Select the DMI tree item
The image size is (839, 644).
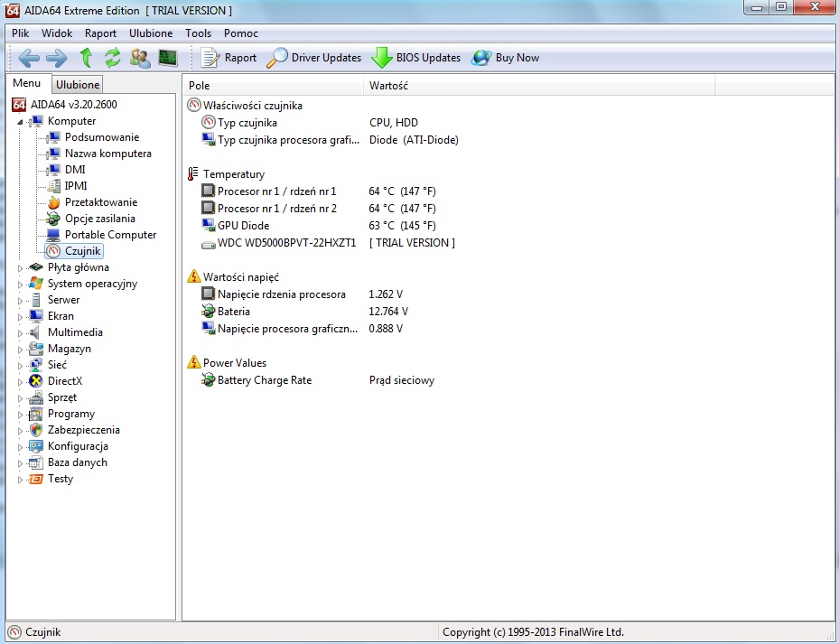75,170
